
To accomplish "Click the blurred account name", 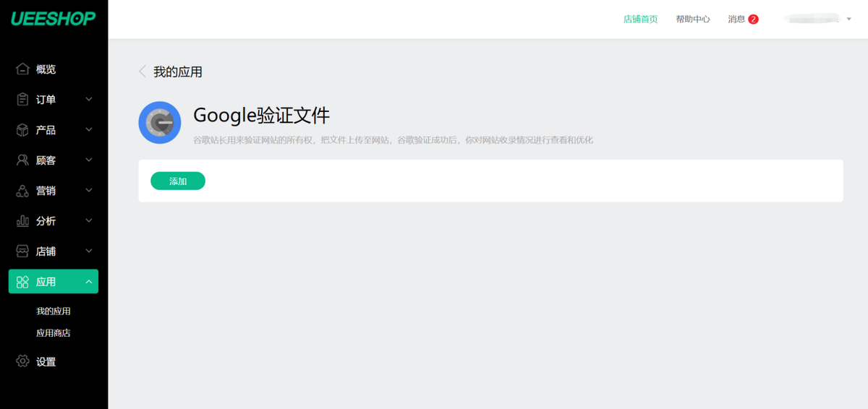I will coord(812,19).
